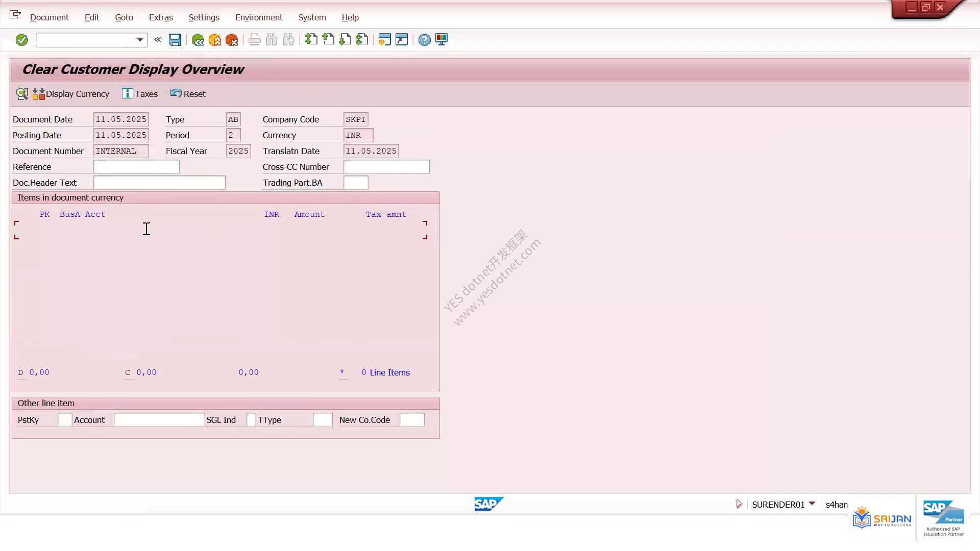Image resolution: width=980 pixels, height=551 pixels.
Task: Click the Choose magnifier detail icon
Action: tap(22, 94)
